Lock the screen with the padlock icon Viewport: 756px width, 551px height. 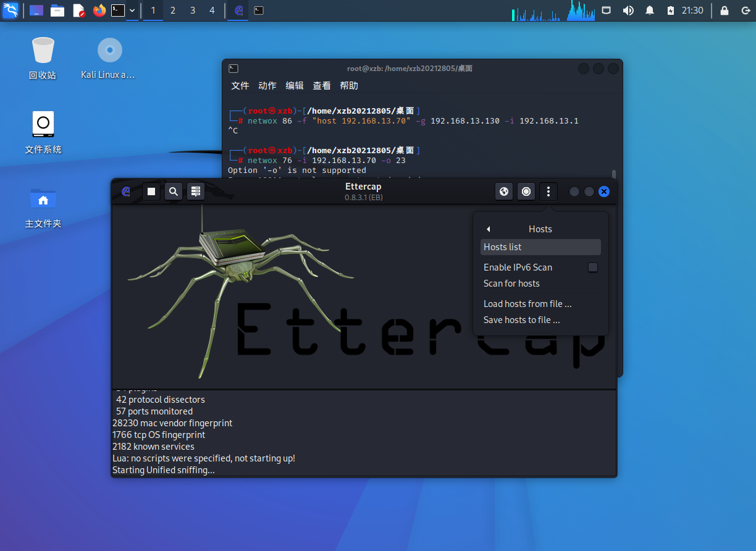pyautogui.click(x=724, y=11)
